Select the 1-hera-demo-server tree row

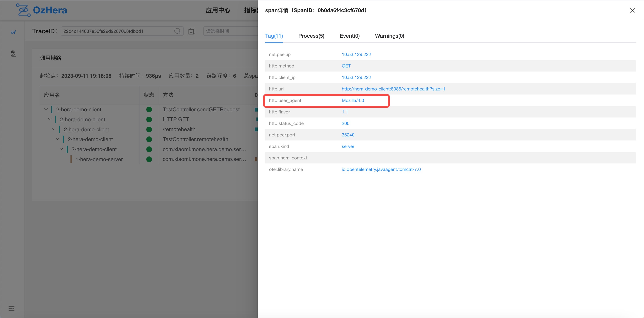tap(99, 159)
